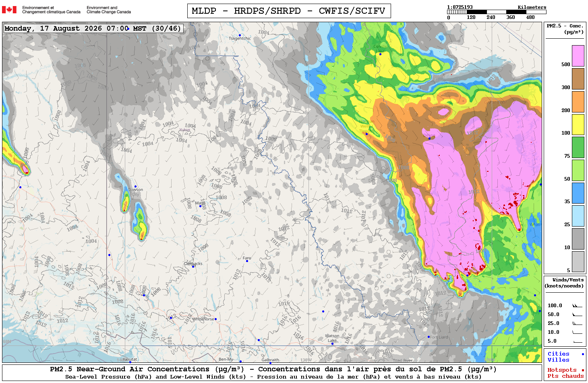Click the Toad River label on map
This screenshot has height=383, width=588.
(403, 360)
